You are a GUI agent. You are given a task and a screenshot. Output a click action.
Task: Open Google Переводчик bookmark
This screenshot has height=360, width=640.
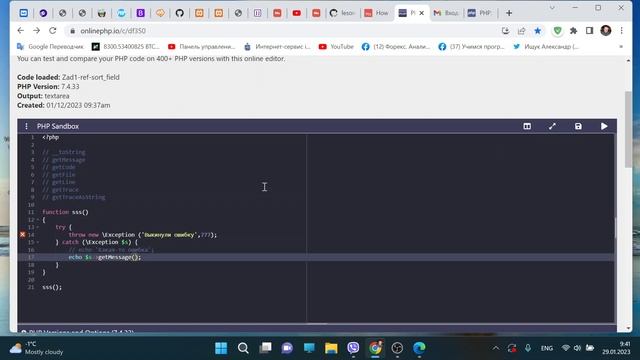tap(50, 47)
